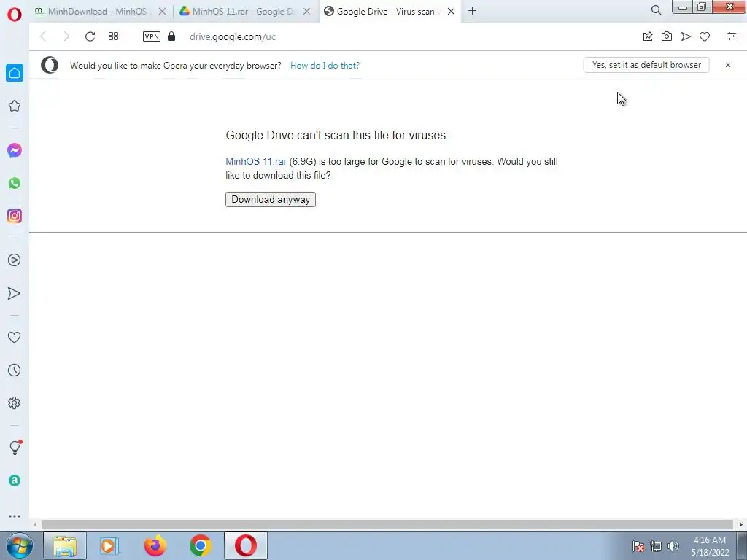
Task: Close the MinhOS 11.rar tab
Action: [307, 12]
